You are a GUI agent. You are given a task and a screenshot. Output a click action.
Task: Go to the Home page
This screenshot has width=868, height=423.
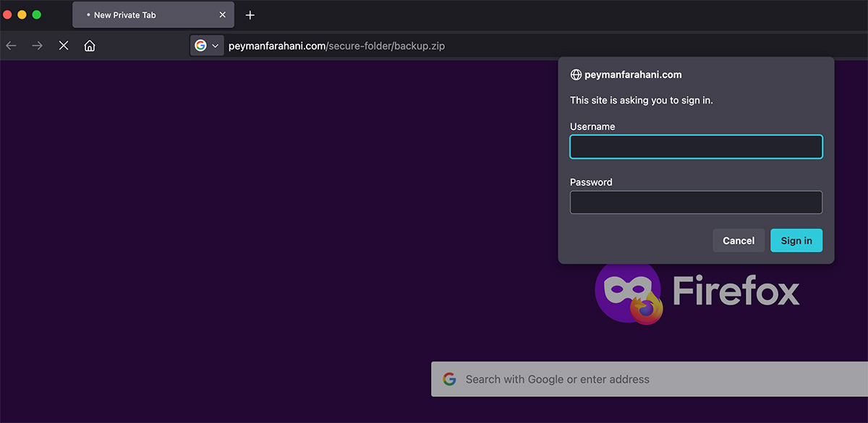tap(90, 46)
